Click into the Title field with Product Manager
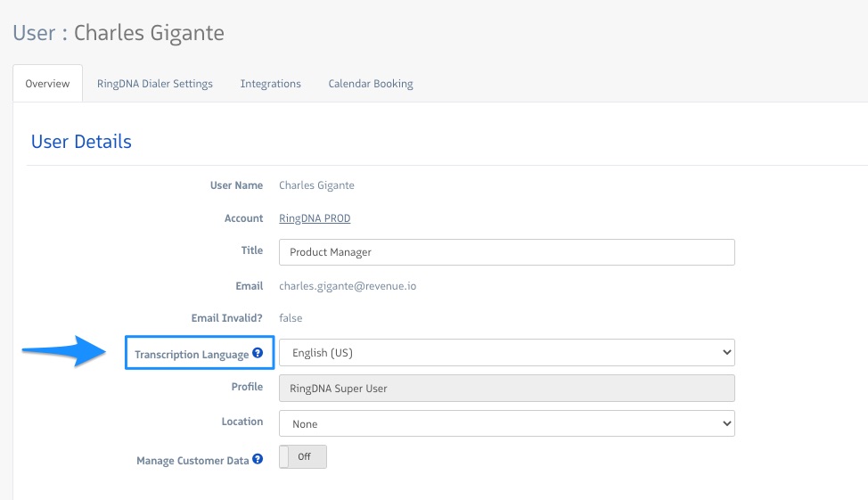868x500 pixels. point(506,252)
